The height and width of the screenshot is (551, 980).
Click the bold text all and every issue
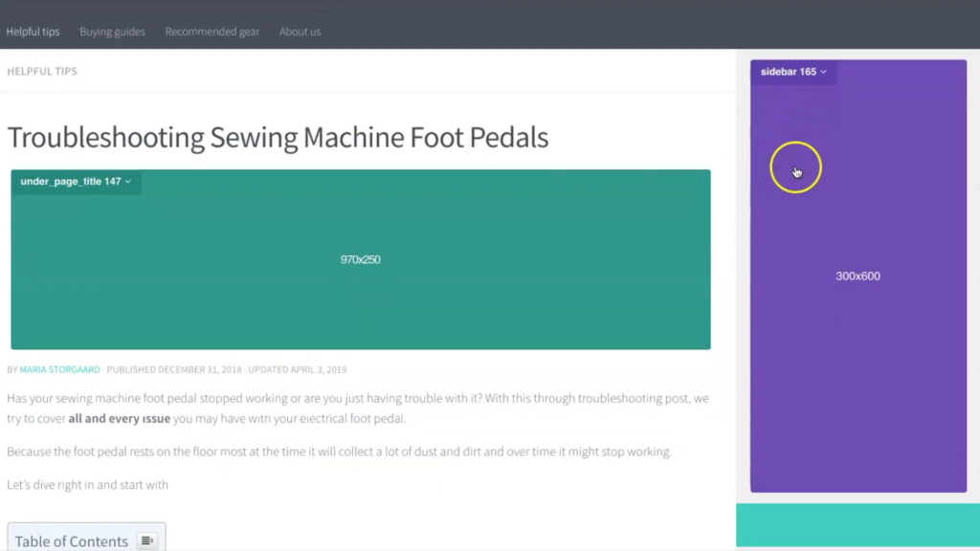tap(120, 419)
